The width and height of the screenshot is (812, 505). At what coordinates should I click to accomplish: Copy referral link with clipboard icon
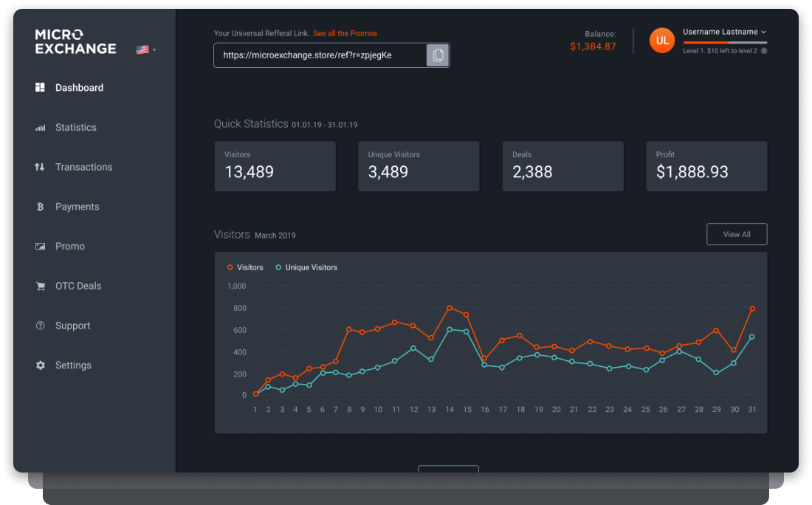[438, 55]
